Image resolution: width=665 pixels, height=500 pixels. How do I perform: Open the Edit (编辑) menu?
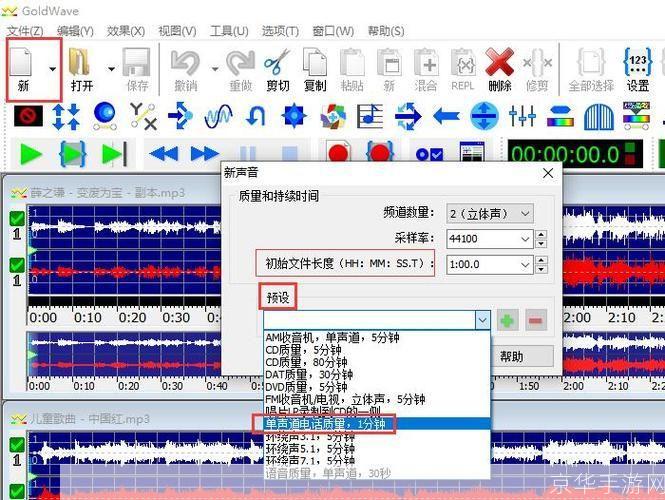coord(75,31)
